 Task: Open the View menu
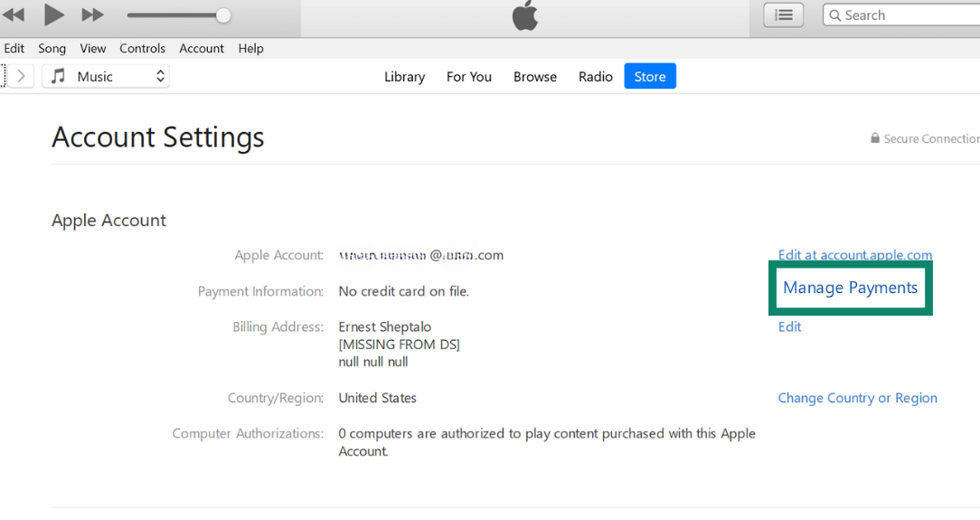pos(92,48)
